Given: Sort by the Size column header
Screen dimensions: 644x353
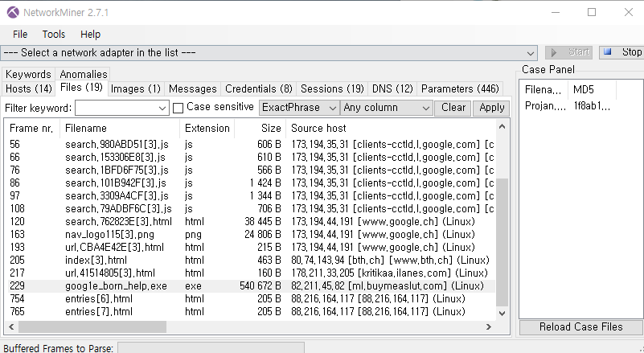Looking at the screenshot, I should click(260, 128).
